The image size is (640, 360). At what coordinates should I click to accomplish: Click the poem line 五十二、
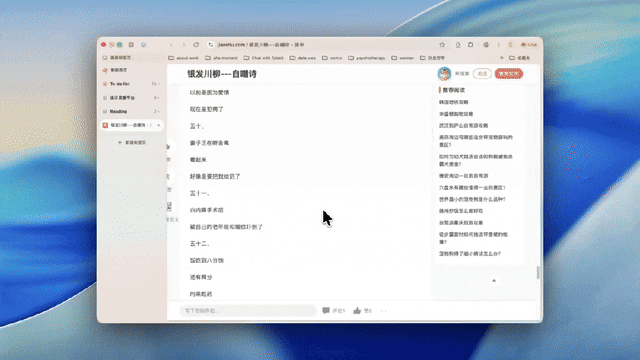point(200,244)
